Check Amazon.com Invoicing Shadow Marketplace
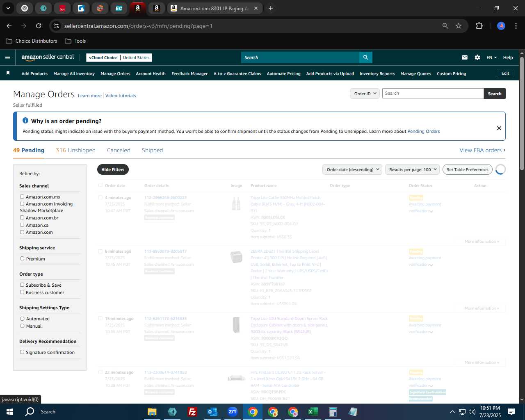The height and width of the screenshot is (420, 525). coord(22,203)
